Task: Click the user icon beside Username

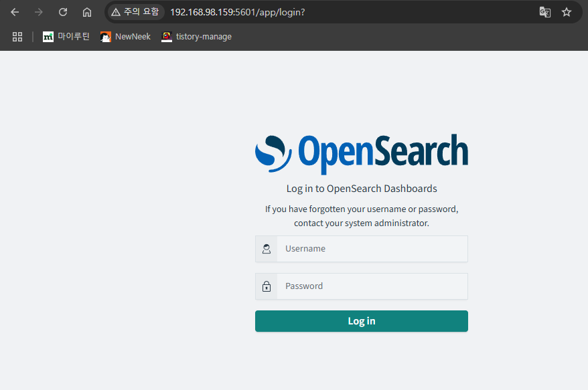Action: coord(267,249)
